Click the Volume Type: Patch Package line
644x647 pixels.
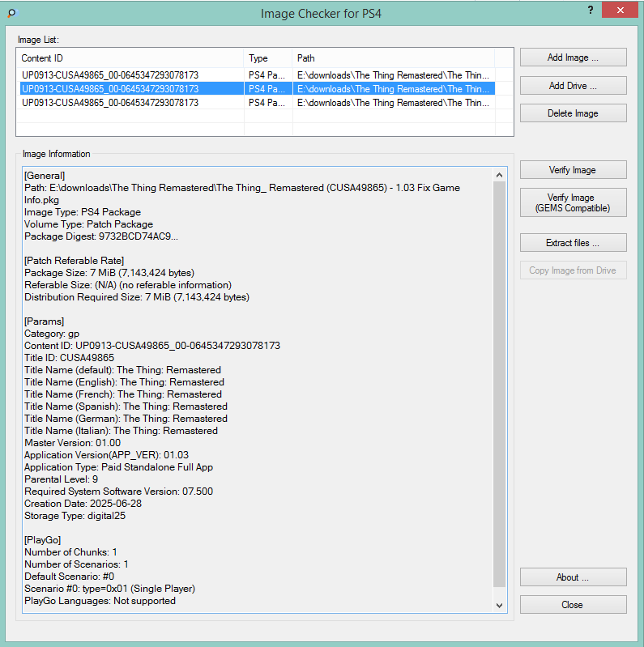[x=89, y=224]
